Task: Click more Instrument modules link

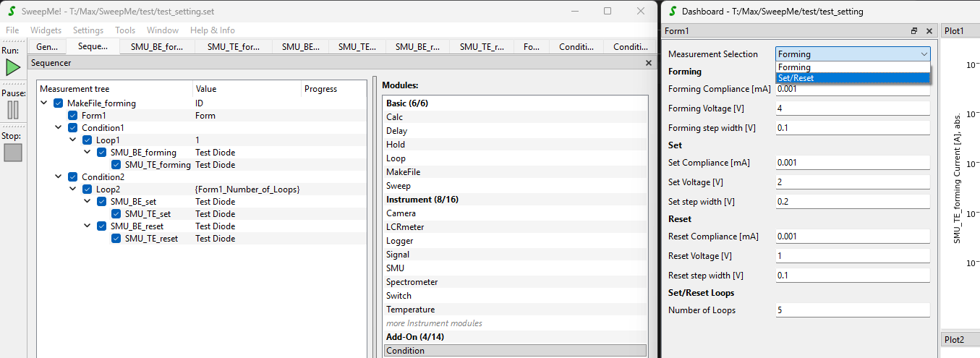Action: pyautogui.click(x=434, y=323)
